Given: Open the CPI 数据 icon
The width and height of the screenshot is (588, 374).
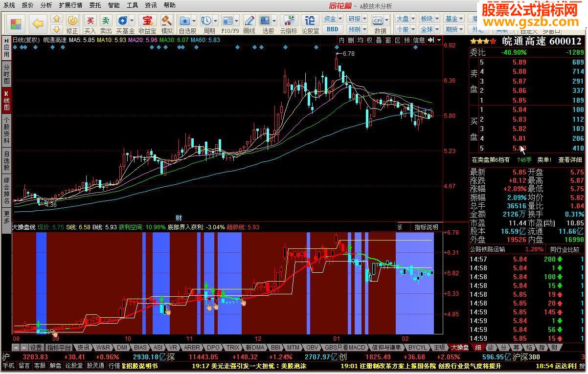Looking at the screenshot, I should click(378, 20).
